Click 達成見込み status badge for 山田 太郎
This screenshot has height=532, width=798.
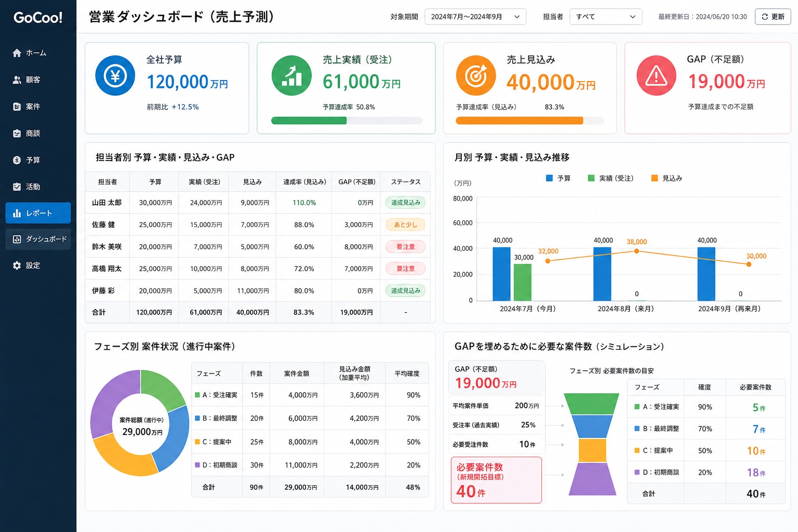click(x=405, y=203)
